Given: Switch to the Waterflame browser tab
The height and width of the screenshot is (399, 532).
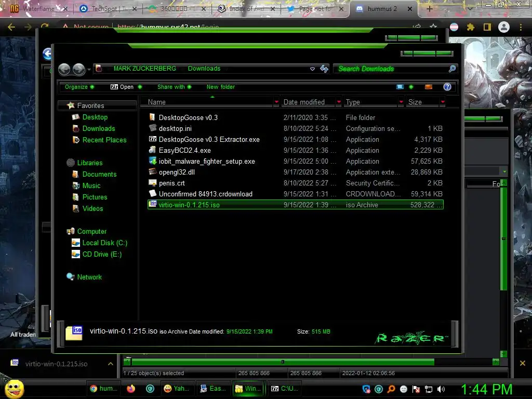Looking at the screenshot, I should 38,9.
